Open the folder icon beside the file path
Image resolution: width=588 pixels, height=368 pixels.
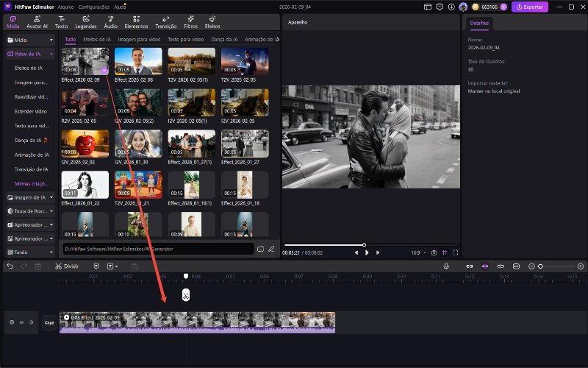pos(260,250)
